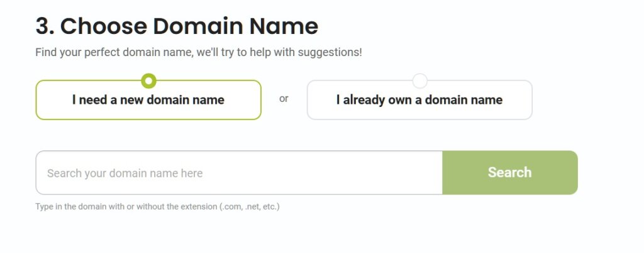
Task: Click '(.com, .net, etc.)' in the helper text
Action: coord(249,206)
